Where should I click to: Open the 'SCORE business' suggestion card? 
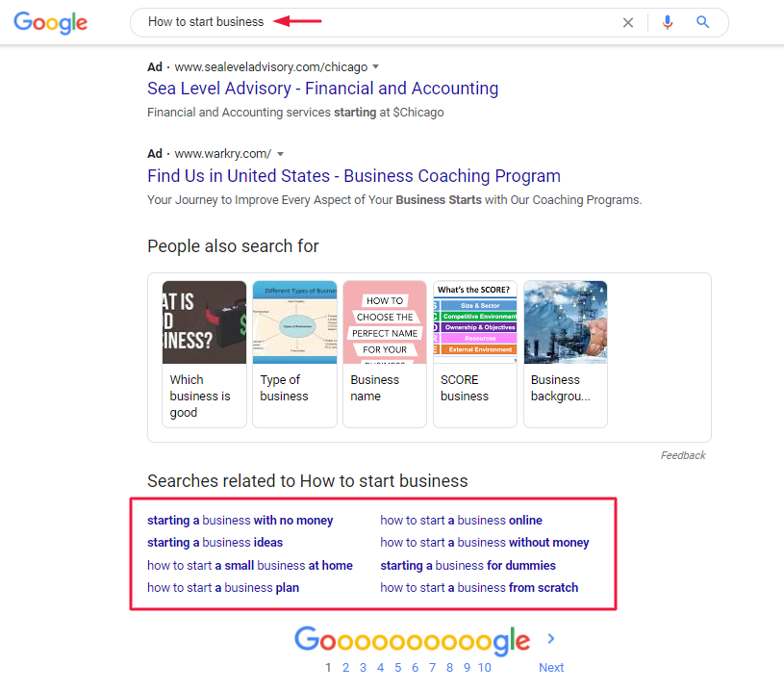point(475,354)
